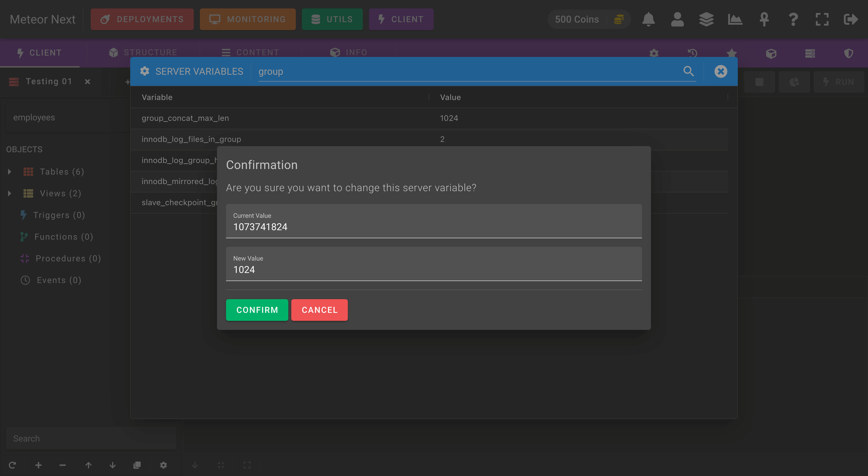The image size is (868, 476).
Task: Click the minus remove icon in bottom bar
Action: 62,465
